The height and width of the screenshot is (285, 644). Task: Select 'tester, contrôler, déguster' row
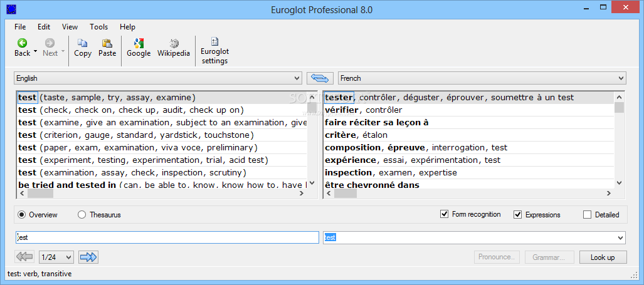coord(468,98)
